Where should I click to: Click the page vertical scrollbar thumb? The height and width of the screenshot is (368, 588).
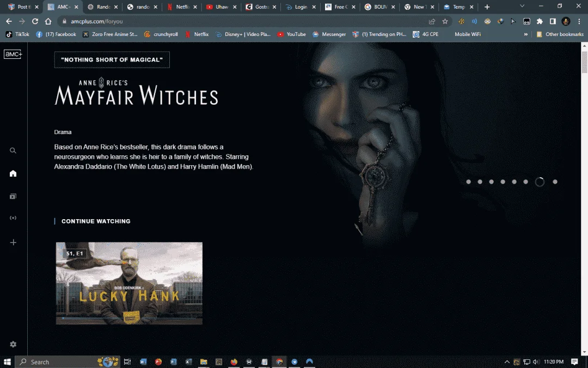(x=584, y=62)
